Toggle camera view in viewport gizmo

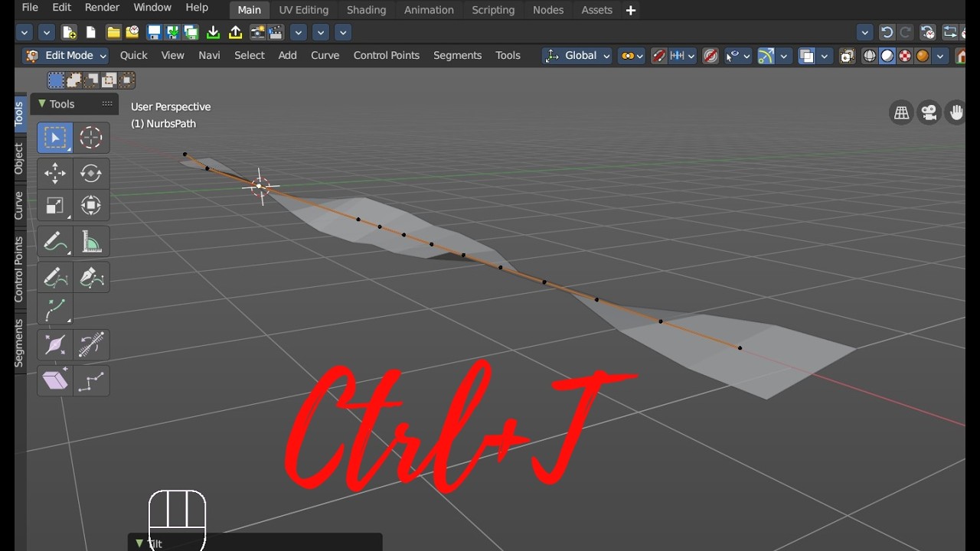[x=929, y=113]
